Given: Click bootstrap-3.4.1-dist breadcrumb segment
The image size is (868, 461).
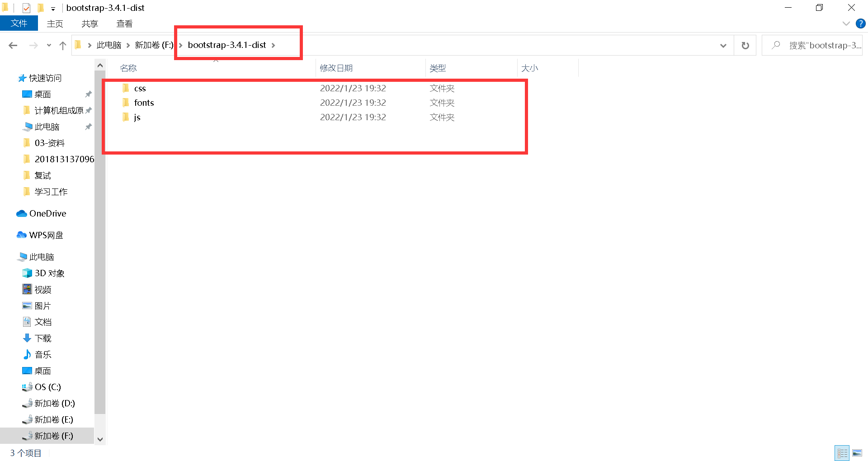Looking at the screenshot, I should pyautogui.click(x=227, y=45).
